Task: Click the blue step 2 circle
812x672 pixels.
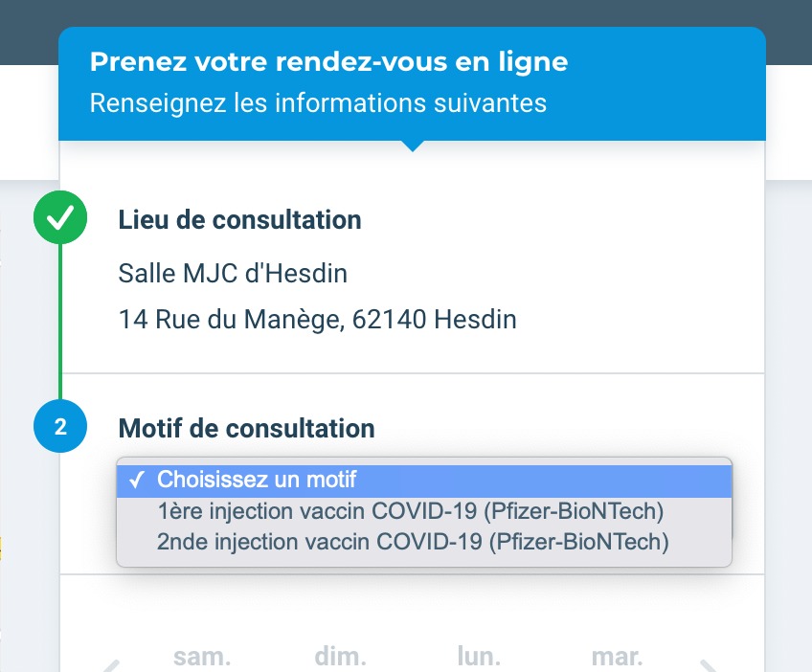Action: coord(60,427)
